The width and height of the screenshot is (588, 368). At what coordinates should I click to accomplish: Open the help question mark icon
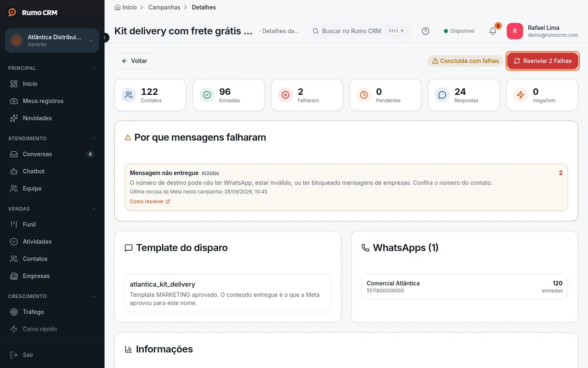tap(425, 31)
